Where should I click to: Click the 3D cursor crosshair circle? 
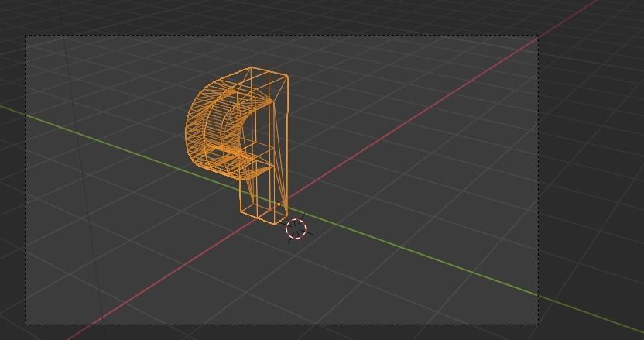[296, 228]
